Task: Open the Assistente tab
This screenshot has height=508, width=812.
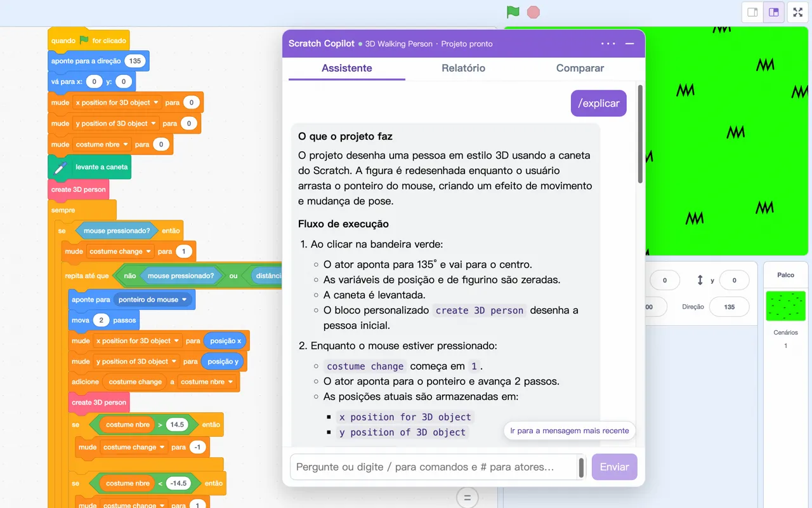Action: tap(347, 68)
